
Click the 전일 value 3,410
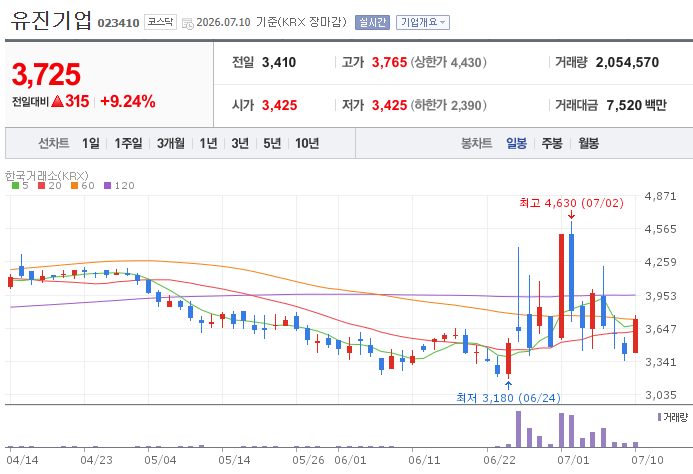pos(279,62)
